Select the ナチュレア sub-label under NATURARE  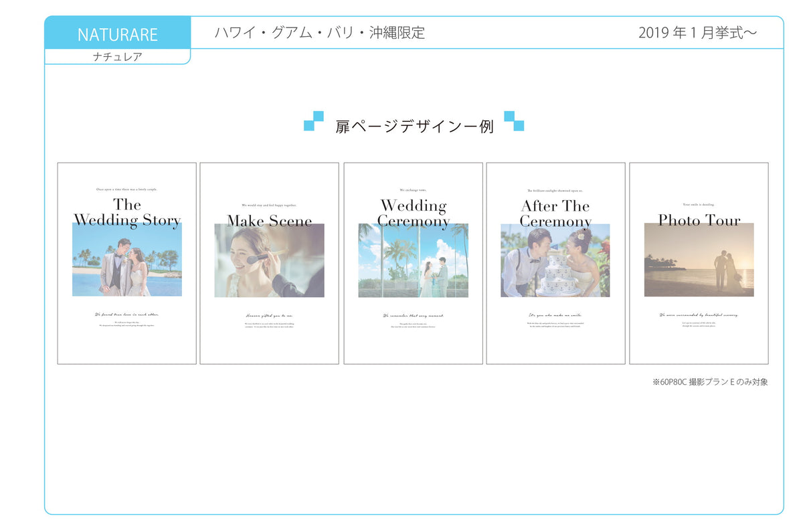118,57
